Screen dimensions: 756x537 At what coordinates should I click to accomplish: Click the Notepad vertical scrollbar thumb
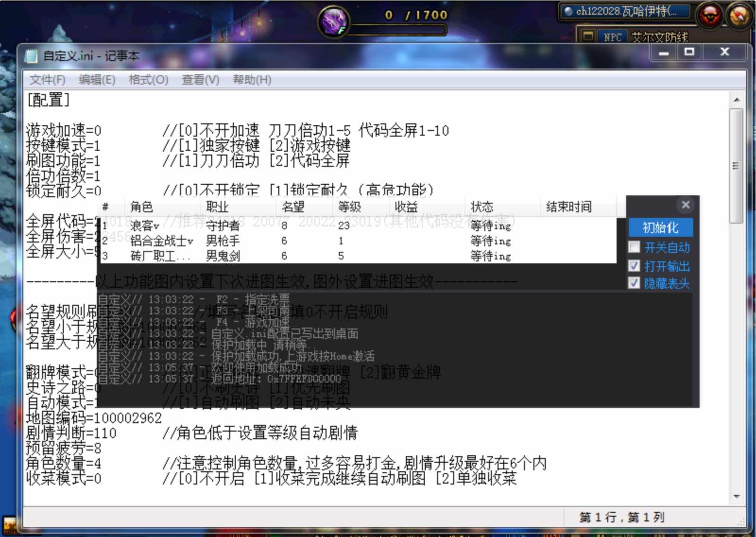736,165
